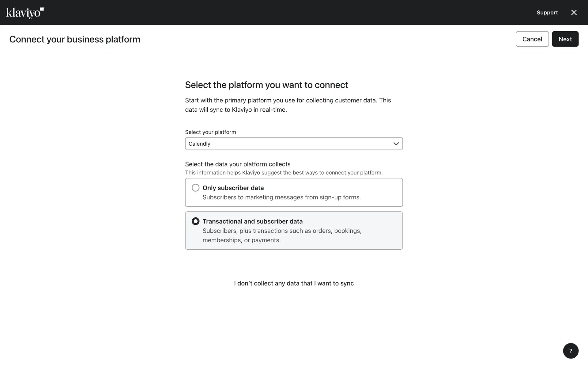Select Transactional and subscriber data radio button
588x368 pixels.
(195, 221)
